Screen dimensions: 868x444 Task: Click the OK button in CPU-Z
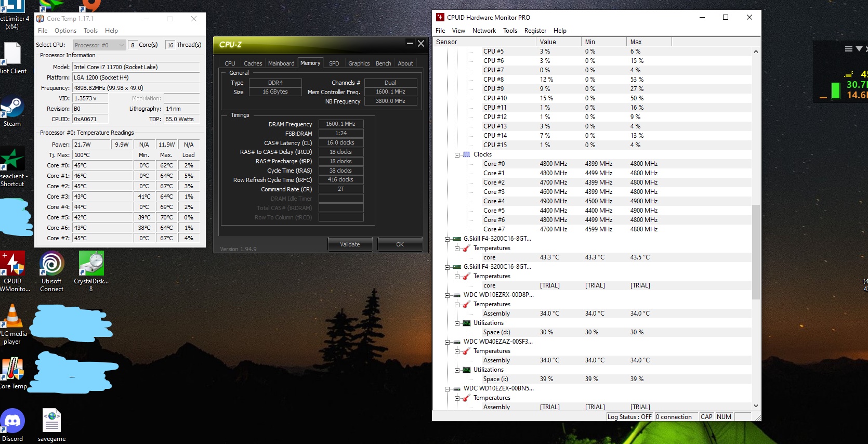pos(400,244)
